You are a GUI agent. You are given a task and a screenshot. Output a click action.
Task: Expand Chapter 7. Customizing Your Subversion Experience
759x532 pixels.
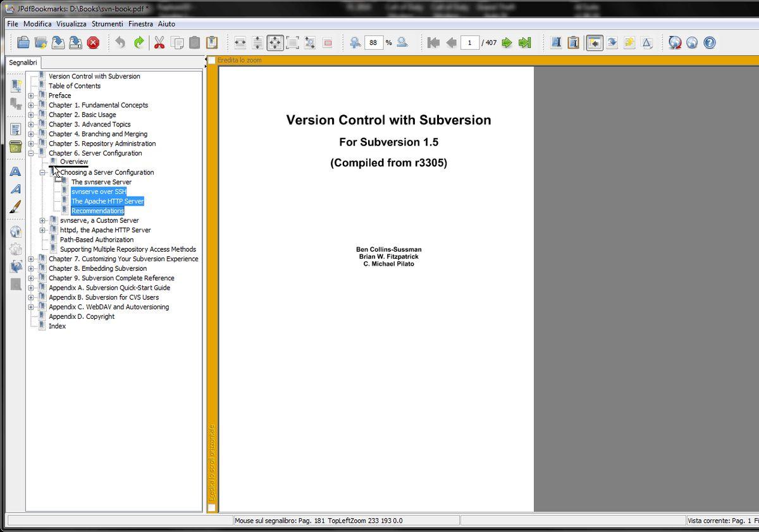pos(31,259)
